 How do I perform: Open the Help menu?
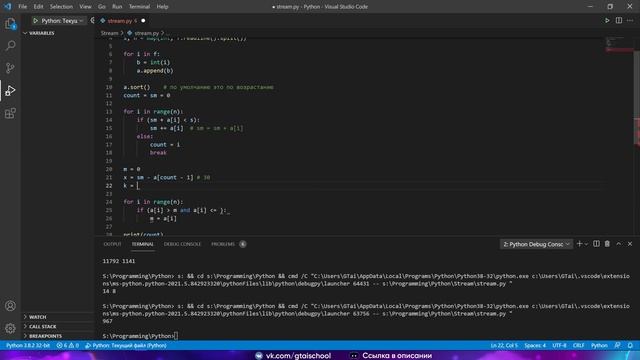162,7
